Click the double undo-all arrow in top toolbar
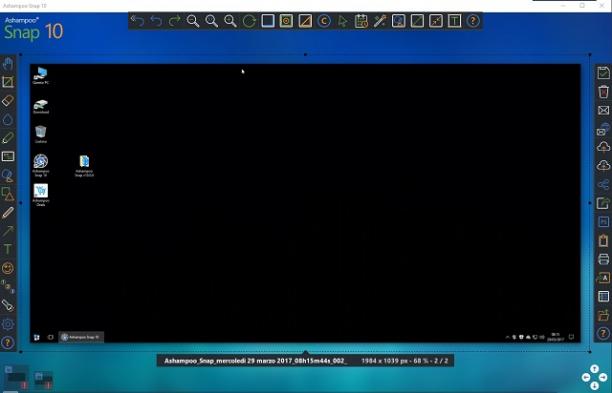Image resolution: width=612 pixels, height=393 pixels. pyautogui.click(x=137, y=21)
